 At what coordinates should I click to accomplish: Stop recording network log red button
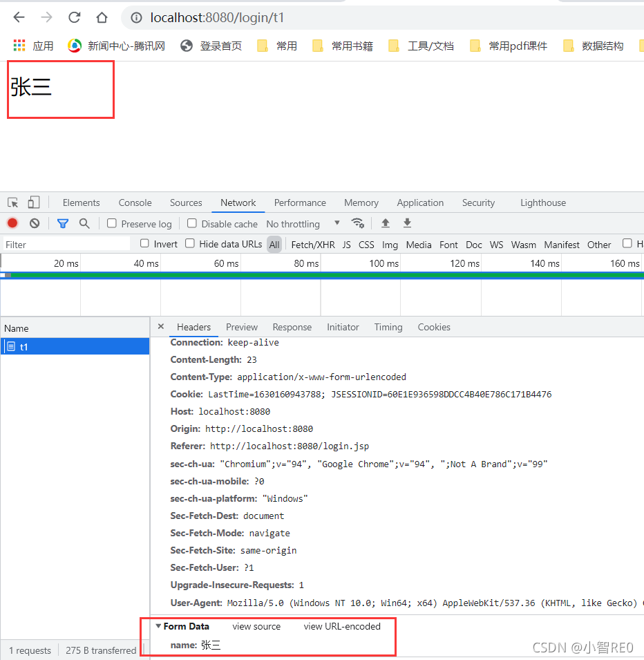point(12,223)
